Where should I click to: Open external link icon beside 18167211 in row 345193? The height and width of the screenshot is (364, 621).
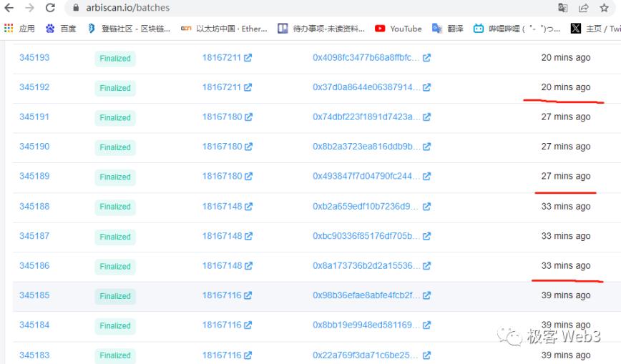248,58
